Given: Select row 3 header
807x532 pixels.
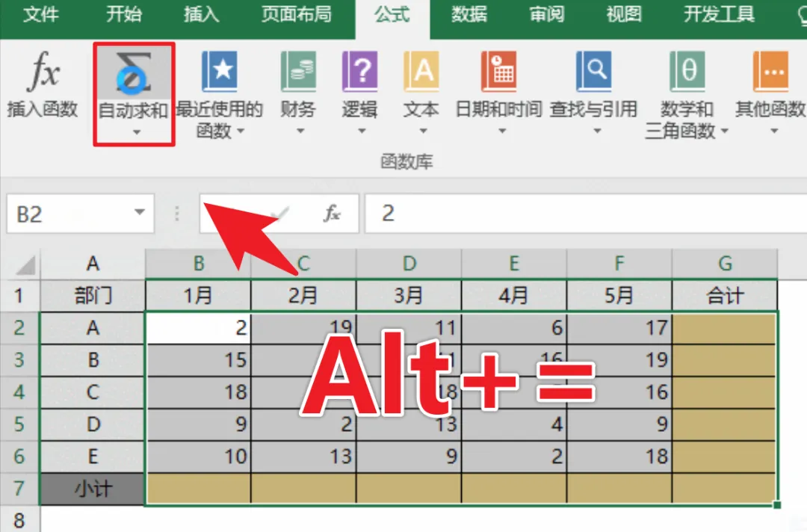Looking at the screenshot, I should pos(19,360).
